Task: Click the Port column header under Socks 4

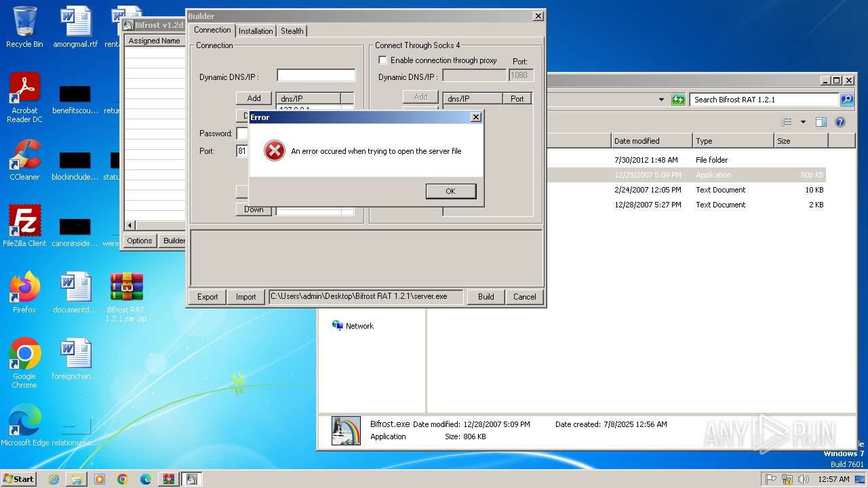Action: [517, 98]
